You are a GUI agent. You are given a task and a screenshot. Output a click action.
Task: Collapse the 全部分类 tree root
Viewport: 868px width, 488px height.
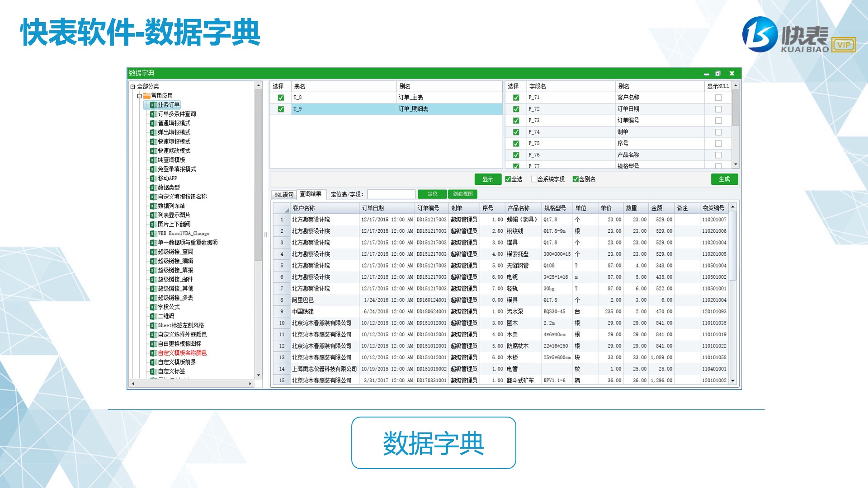132,87
